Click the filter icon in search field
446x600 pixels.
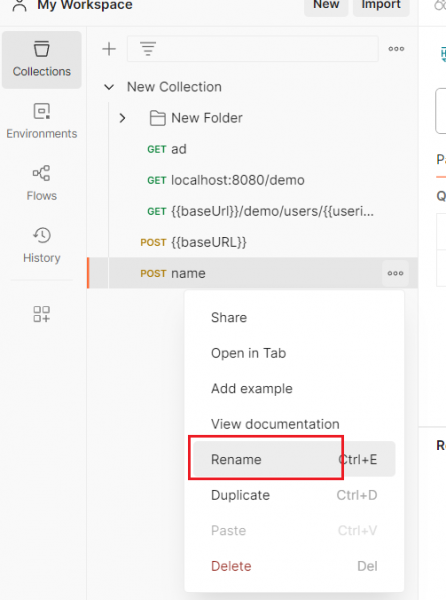click(148, 49)
